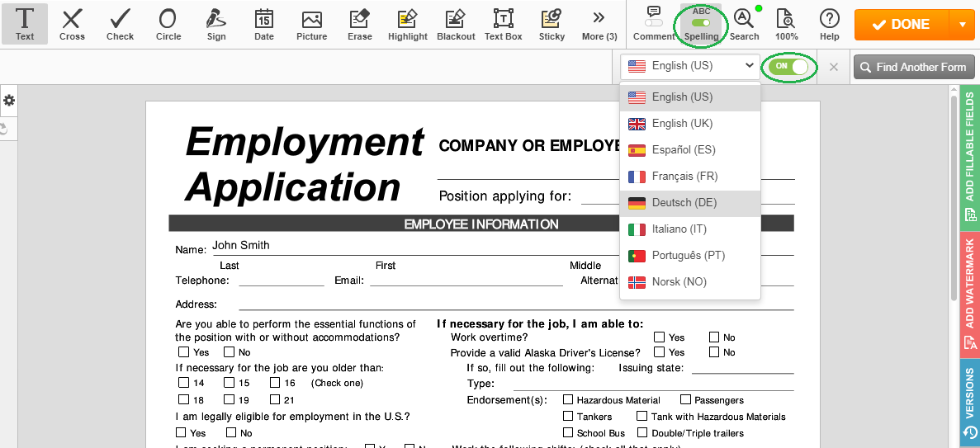Click the 100% zoom icon
The width and height of the screenshot is (980, 448).
[x=786, y=25]
